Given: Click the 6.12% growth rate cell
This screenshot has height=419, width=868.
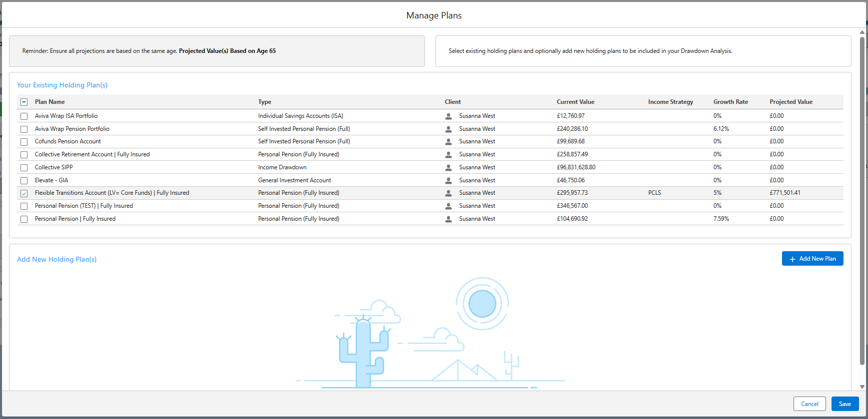Looking at the screenshot, I should coord(721,129).
